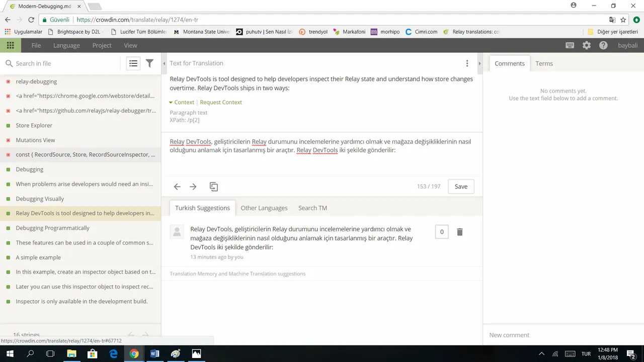Switch to Other Languages tab
644x362 pixels.
coord(264,208)
